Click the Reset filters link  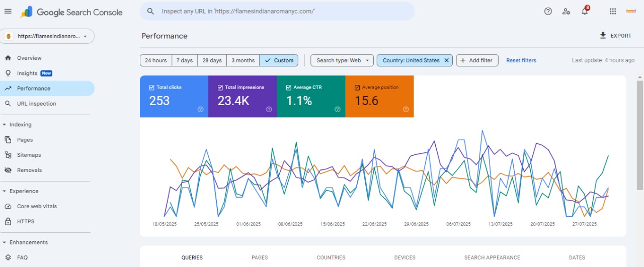point(521,60)
